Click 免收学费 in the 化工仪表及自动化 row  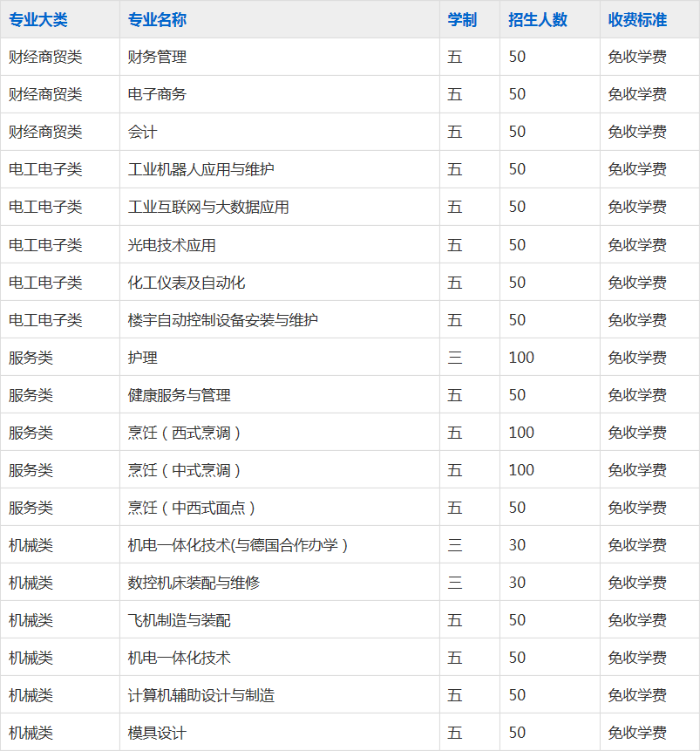coord(637,283)
